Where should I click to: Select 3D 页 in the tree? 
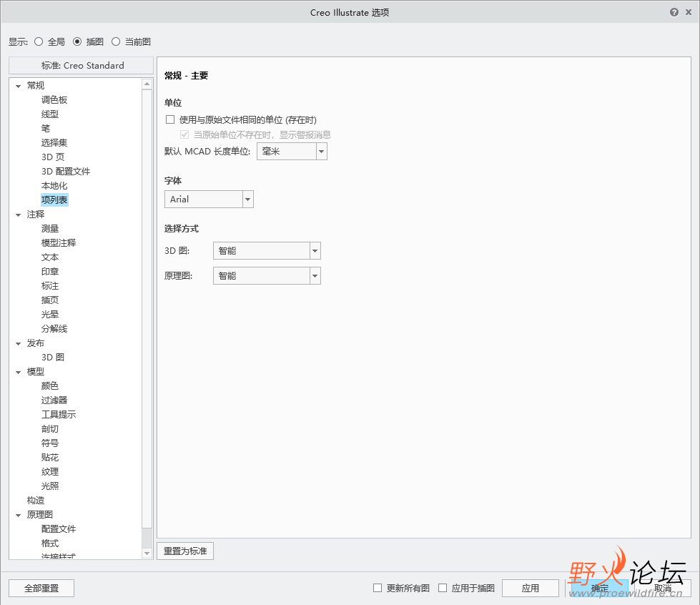[53, 157]
